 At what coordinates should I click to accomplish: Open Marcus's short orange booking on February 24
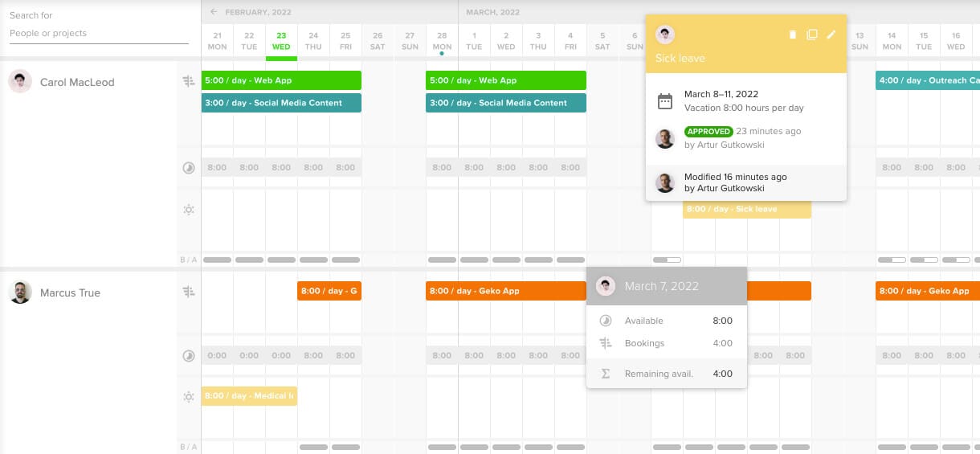pos(329,291)
